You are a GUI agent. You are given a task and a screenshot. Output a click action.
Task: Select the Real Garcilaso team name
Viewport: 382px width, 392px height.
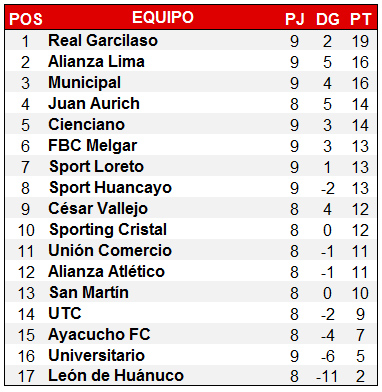(x=103, y=40)
